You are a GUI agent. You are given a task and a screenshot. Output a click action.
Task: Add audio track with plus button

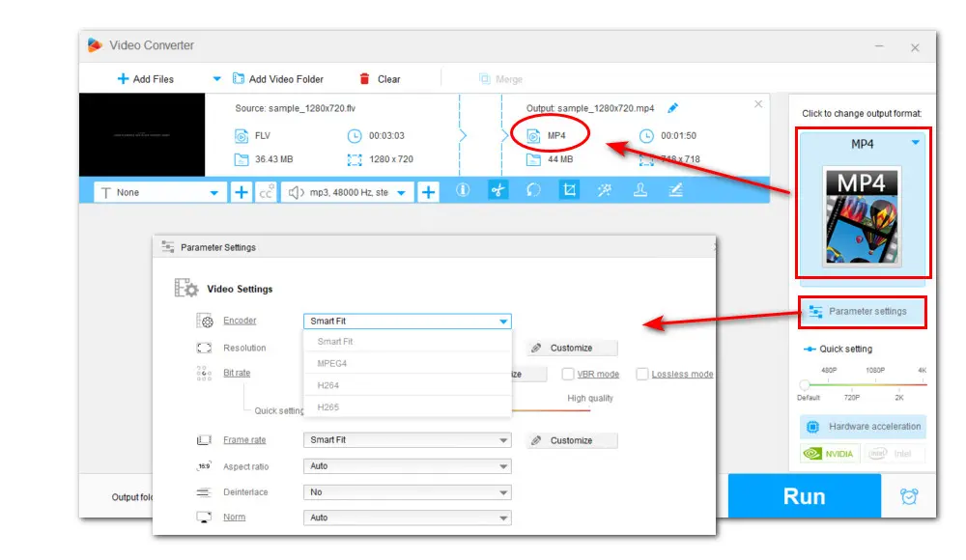[428, 192]
